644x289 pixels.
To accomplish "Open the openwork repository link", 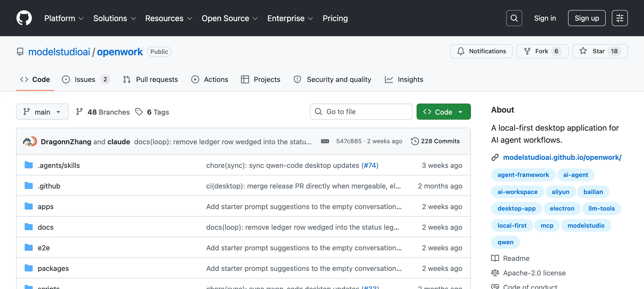I will [x=120, y=52].
